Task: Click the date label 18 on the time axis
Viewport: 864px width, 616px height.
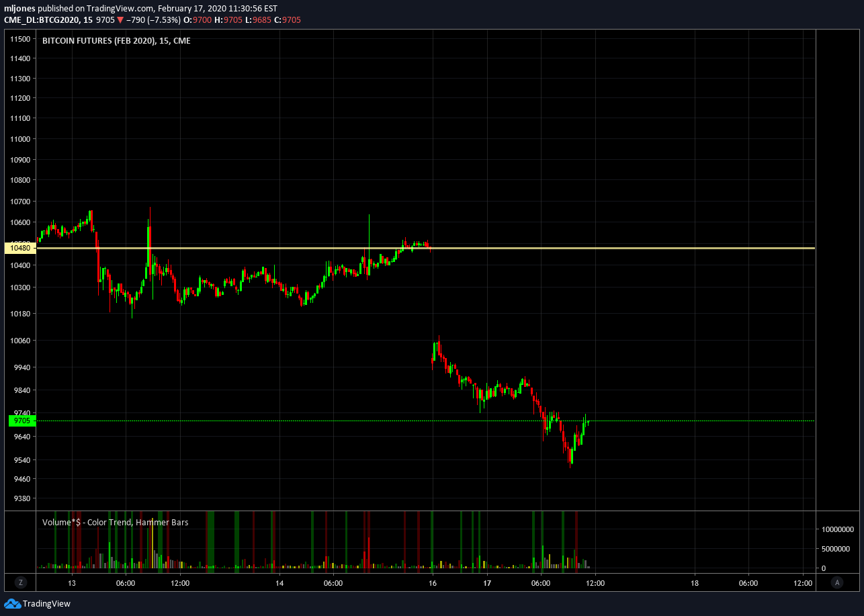Action: pos(694,583)
